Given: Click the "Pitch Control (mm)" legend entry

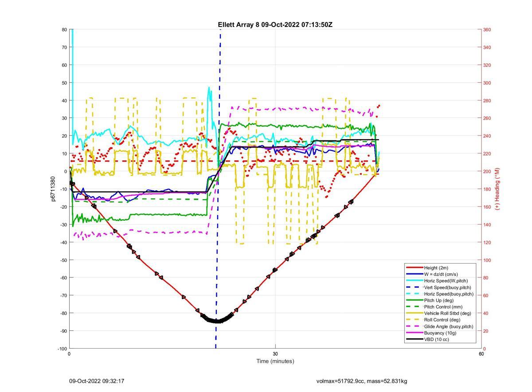Looking at the screenshot, I should point(443,307).
